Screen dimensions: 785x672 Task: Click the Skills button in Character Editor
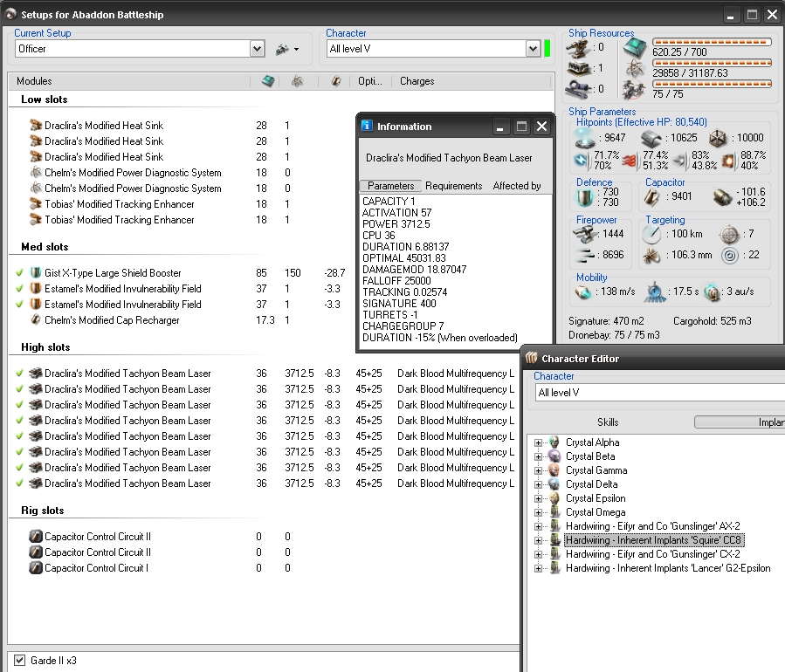click(608, 422)
